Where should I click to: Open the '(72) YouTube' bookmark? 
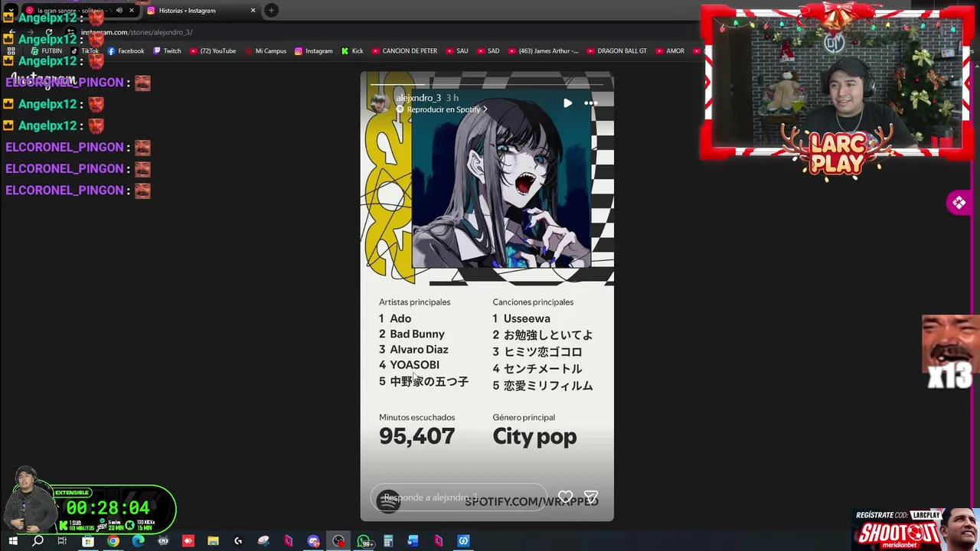(213, 51)
